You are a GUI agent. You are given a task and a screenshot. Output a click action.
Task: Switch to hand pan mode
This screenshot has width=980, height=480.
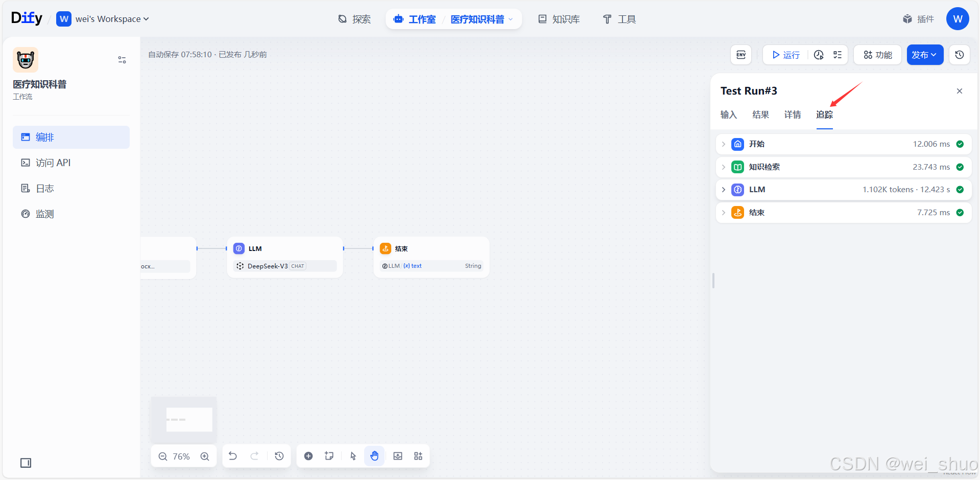tap(374, 456)
